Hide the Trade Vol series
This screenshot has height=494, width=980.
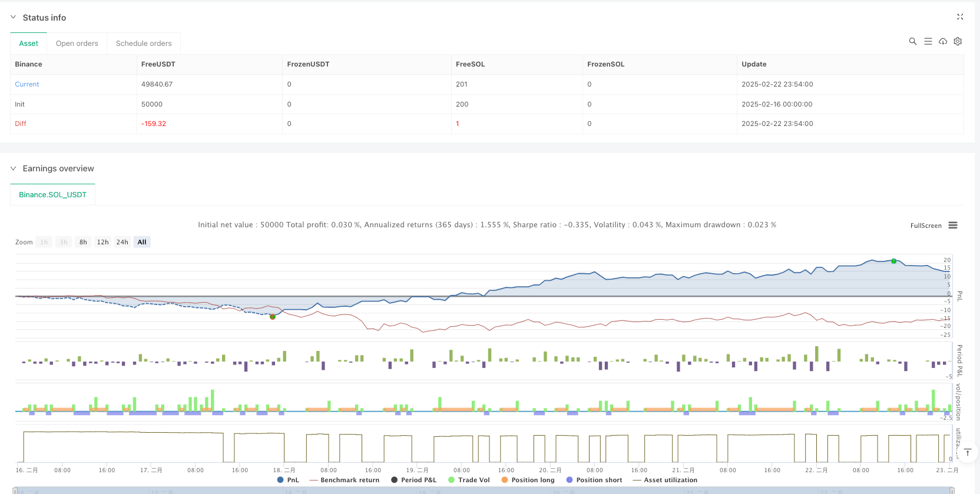(x=469, y=480)
